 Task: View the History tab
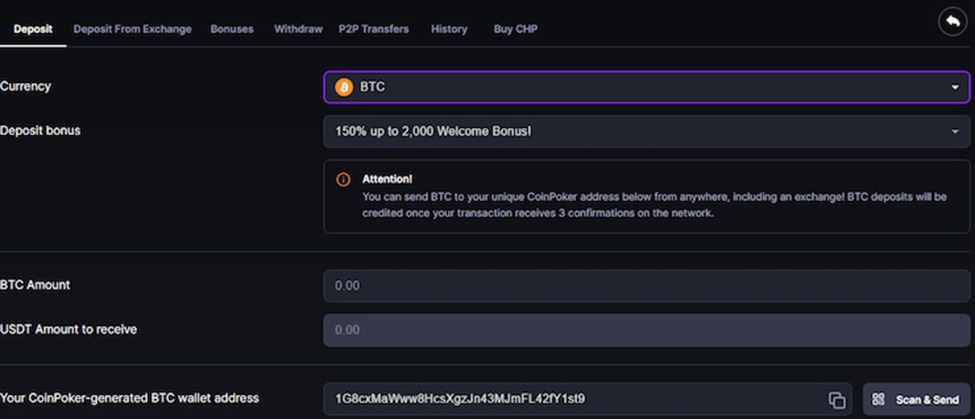pyautogui.click(x=449, y=29)
